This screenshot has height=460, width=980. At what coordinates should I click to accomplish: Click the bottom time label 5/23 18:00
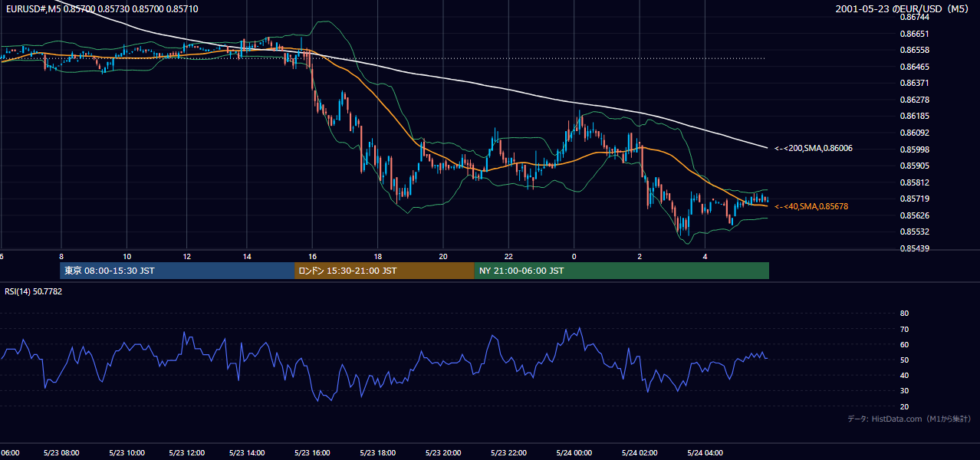pyautogui.click(x=377, y=452)
